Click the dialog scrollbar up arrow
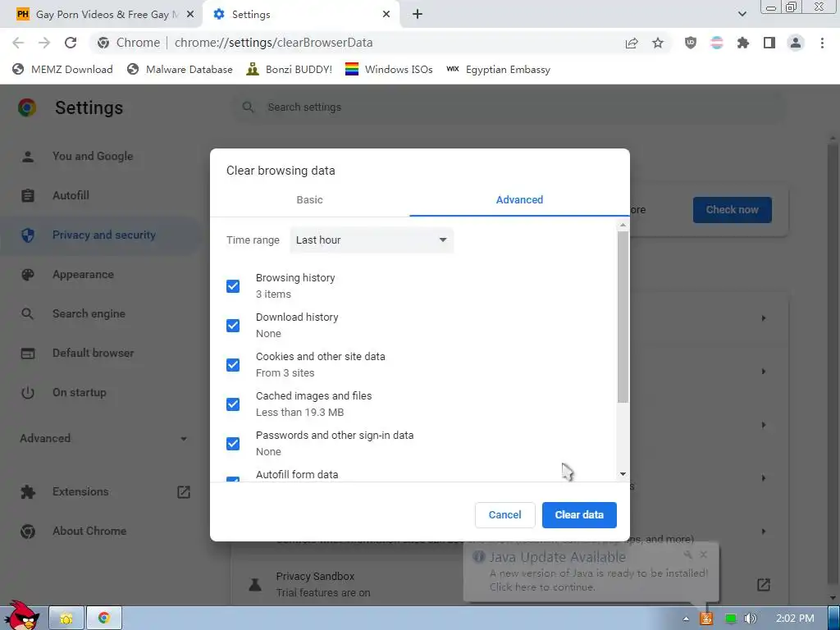840x630 pixels. 623,226
